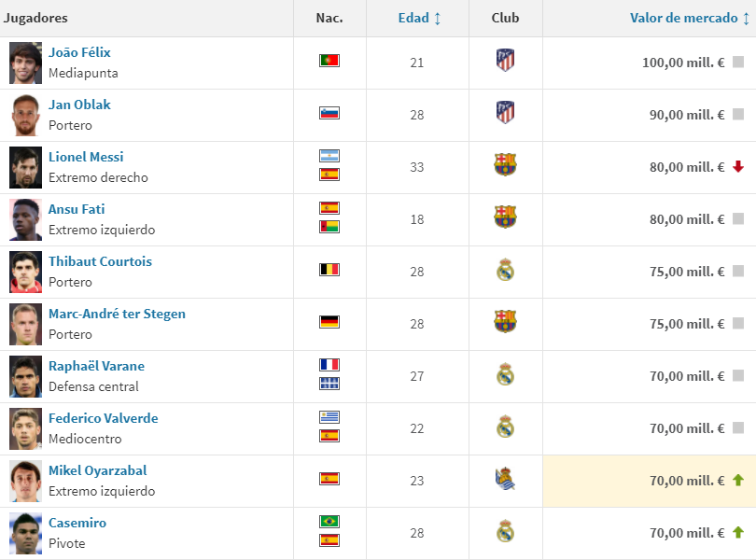
Task: Click Germany flag next to ter Stegen
Action: coord(329,322)
